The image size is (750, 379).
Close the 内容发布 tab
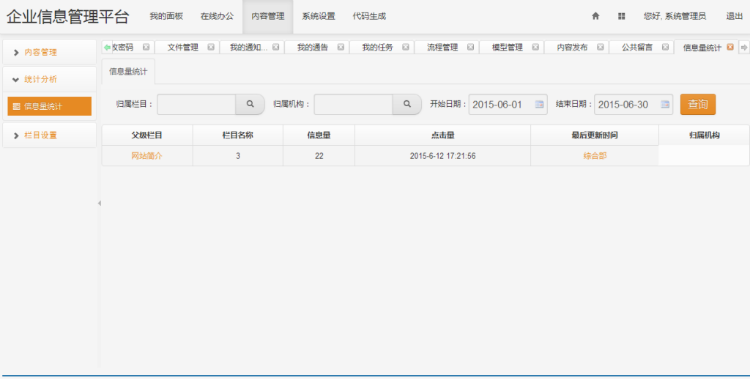tap(600, 47)
